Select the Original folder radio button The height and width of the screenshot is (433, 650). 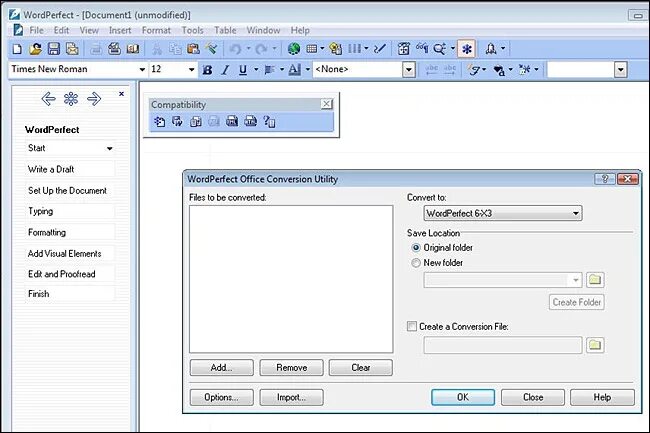pos(416,248)
